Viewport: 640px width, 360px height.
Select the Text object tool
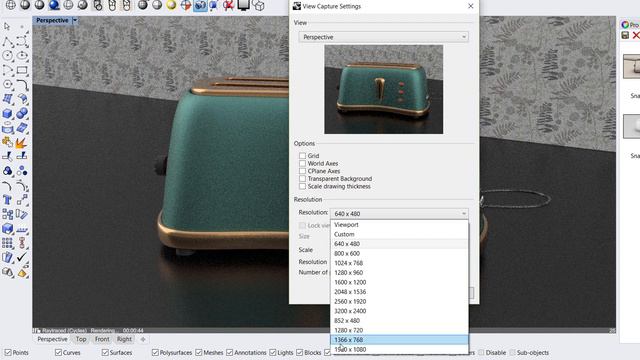tap(7, 200)
